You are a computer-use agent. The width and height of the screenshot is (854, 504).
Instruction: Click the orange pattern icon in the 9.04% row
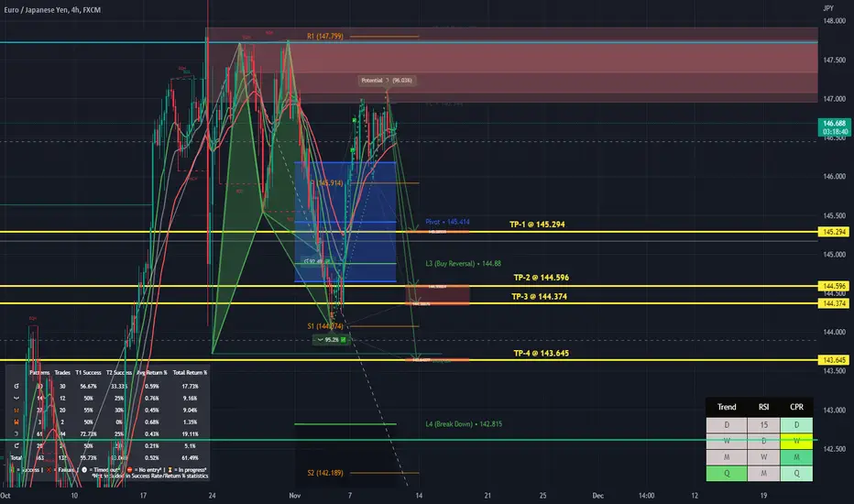(x=16, y=411)
